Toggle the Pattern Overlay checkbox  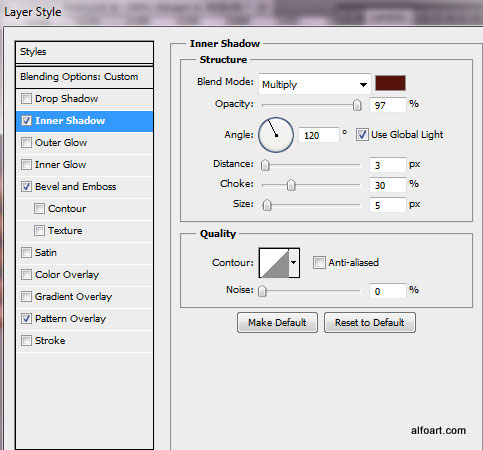pyautogui.click(x=26, y=319)
